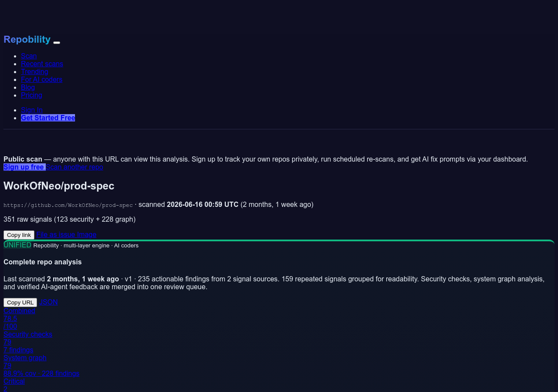Click the /100 score denominator

coord(10,326)
